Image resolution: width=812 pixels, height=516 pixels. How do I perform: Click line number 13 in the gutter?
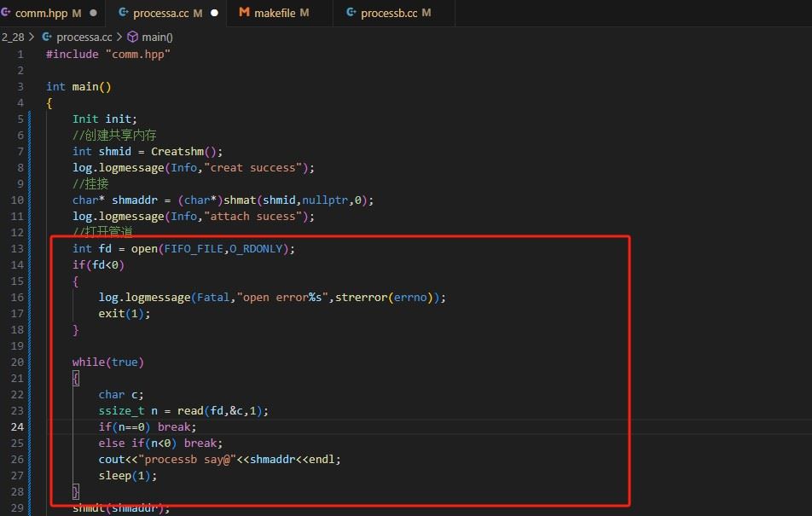(x=17, y=249)
